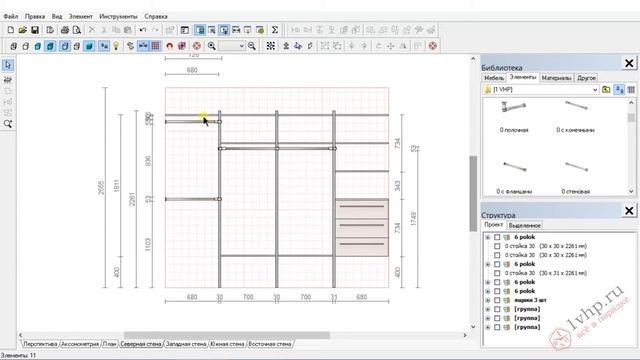Switch to the Перспектива view tab
640x360 pixels.
[40, 344]
